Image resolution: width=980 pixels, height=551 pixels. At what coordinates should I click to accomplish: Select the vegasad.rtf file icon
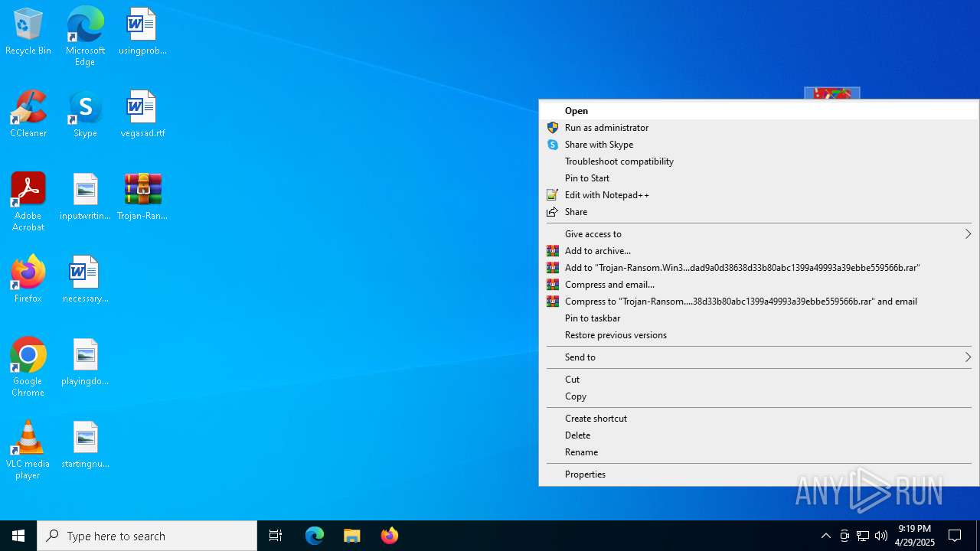click(x=142, y=115)
